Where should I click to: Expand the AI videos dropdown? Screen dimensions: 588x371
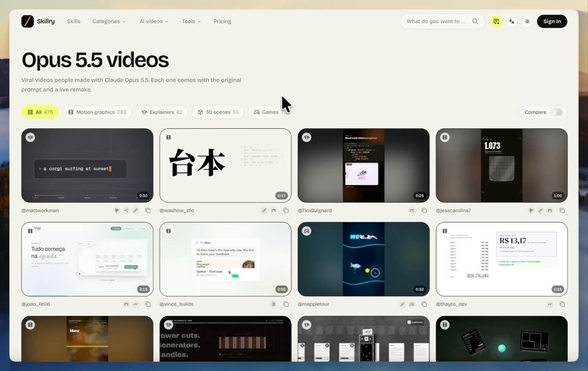pyautogui.click(x=154, y=22)
